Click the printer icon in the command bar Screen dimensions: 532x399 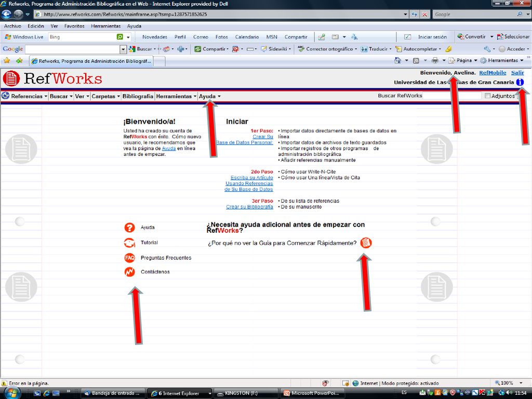(435, 60)
